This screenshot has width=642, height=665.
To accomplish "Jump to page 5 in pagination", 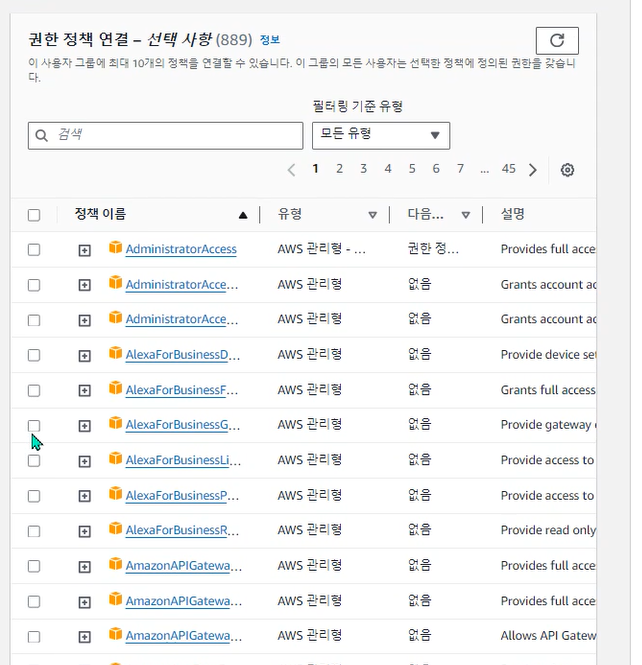I will (x=412, y=169).
